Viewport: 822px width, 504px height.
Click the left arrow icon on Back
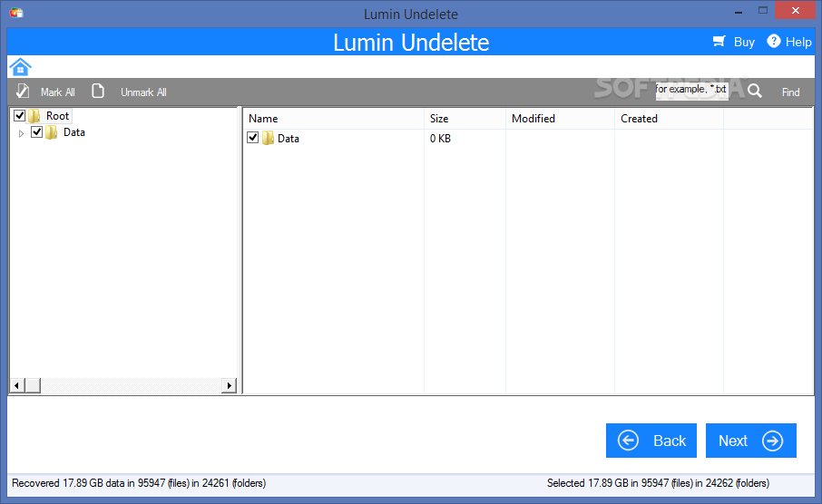(x=628, y=440)
